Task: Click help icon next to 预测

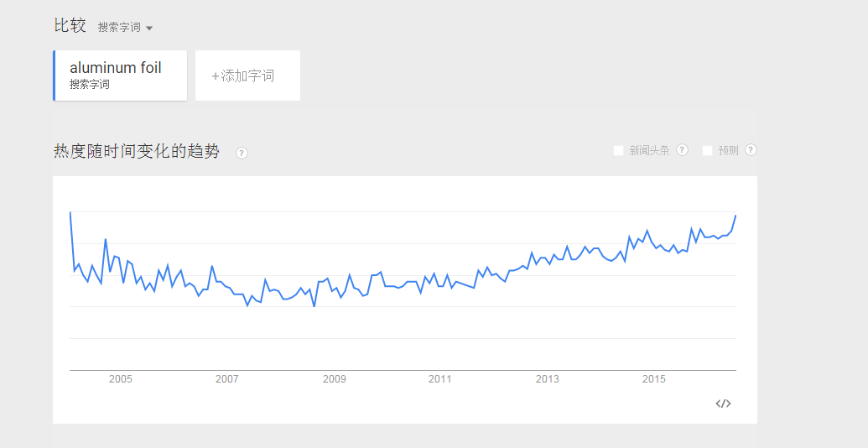Action: [751, 150]
